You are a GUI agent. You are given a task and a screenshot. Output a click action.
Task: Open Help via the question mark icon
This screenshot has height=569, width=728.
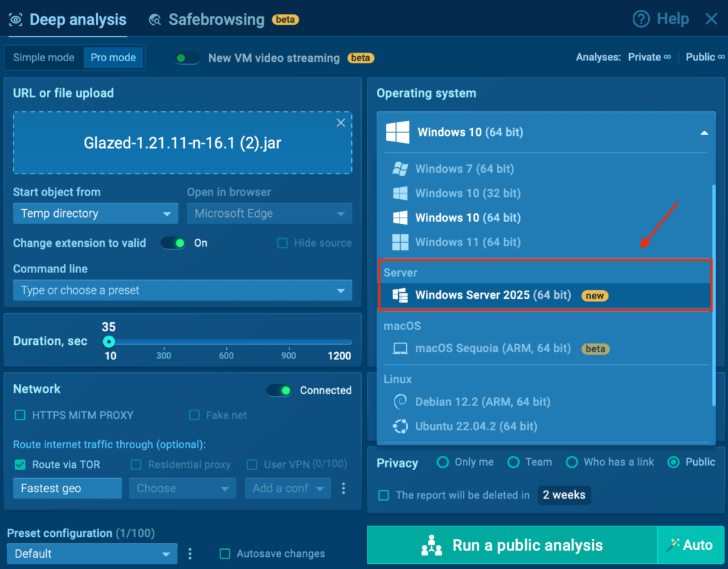(641, 19)
